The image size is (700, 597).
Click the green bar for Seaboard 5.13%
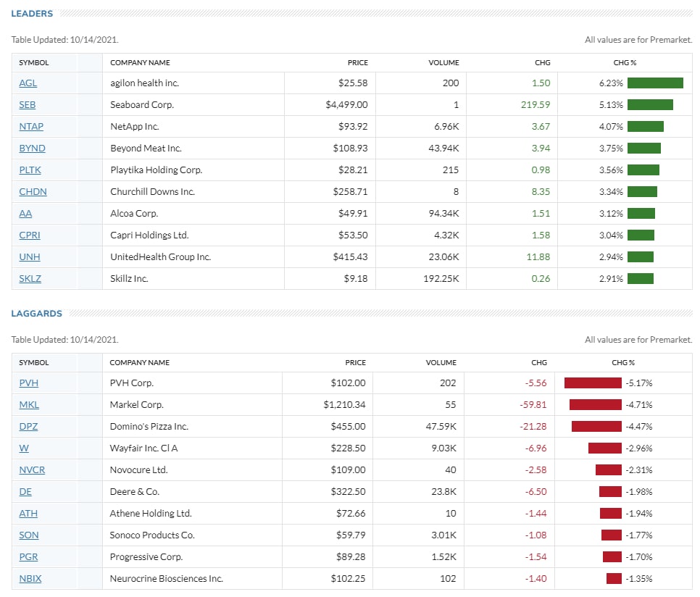pyautogui.click(x=650, y=105)
